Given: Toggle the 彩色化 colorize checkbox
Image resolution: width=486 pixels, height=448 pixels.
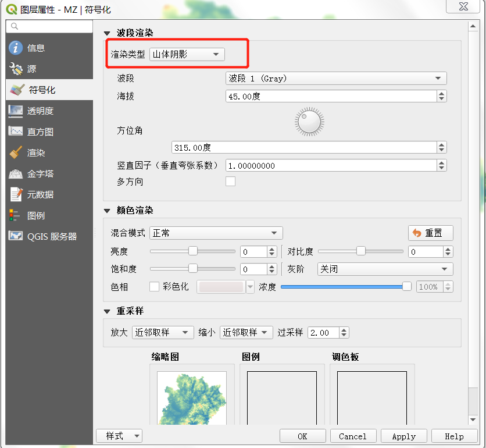Looking at the screenshot, I should [155, 286].
